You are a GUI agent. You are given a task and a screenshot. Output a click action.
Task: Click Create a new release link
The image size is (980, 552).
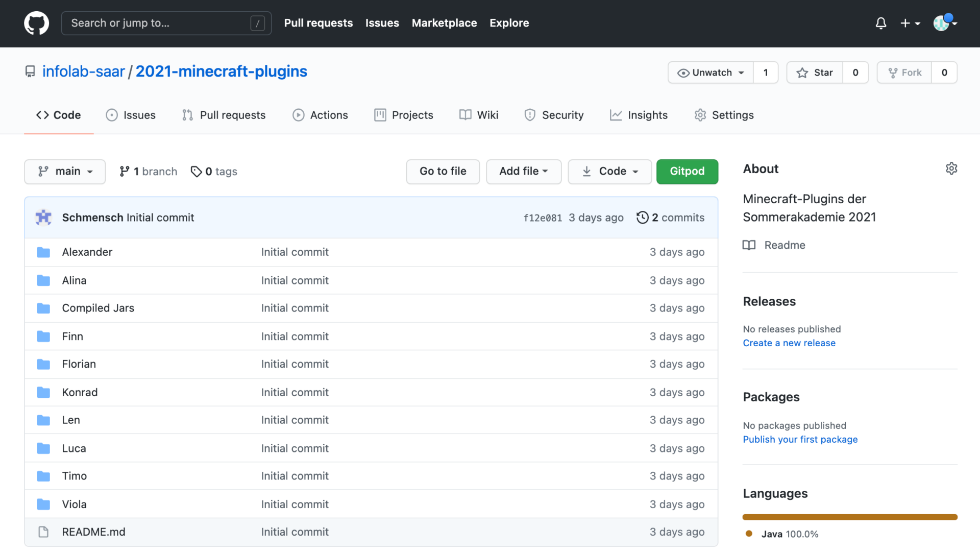(789, 343)
